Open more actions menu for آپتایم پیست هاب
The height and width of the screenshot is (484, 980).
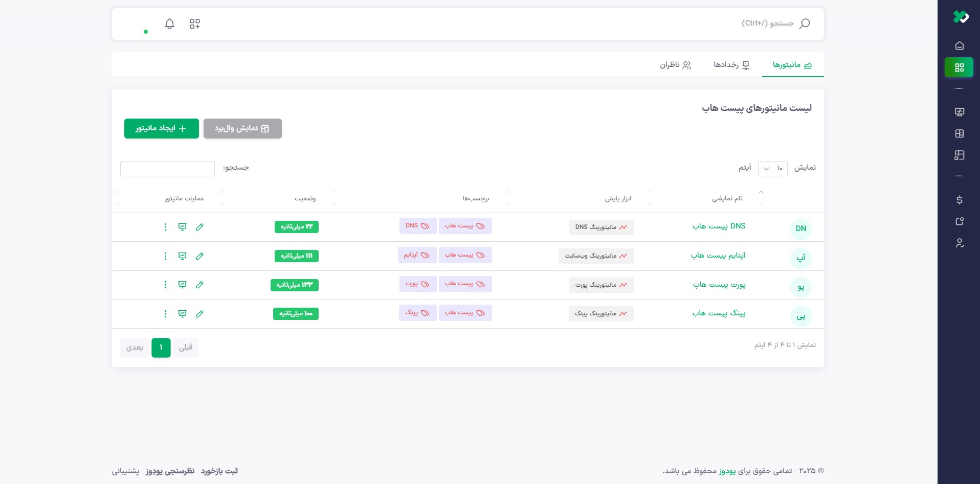(165, 256)
